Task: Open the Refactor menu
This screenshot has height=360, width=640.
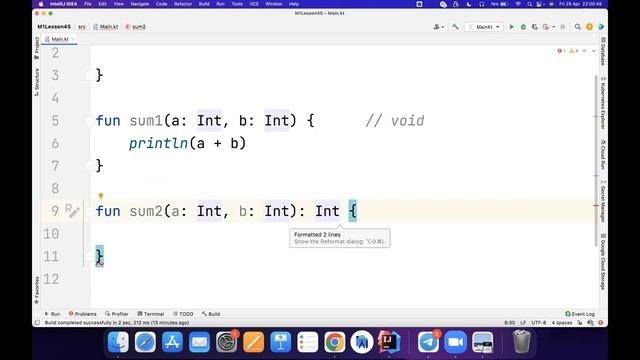Action: coord(183,4)
